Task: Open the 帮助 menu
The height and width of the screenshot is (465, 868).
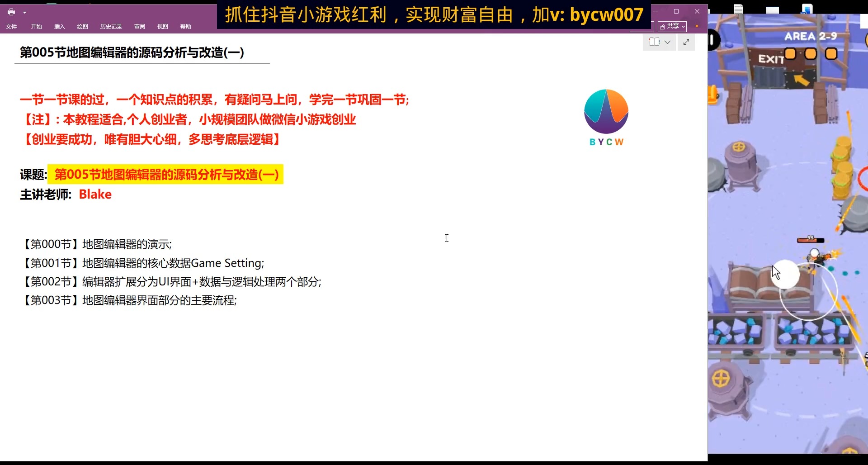Action: [x=185, y=26]
